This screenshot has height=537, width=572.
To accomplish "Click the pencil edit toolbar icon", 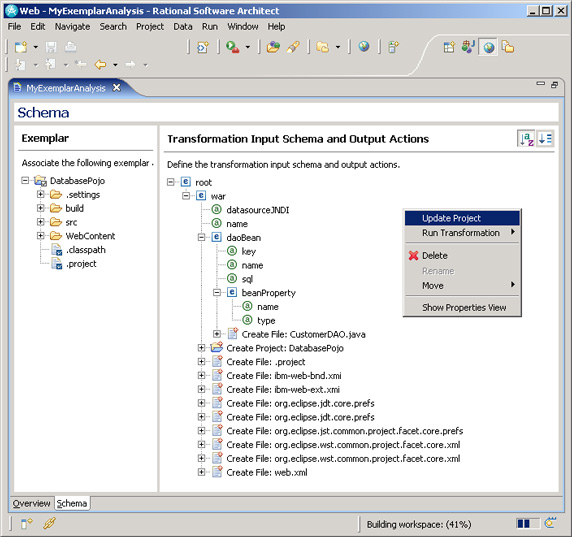I will click(x=293, y=47).
